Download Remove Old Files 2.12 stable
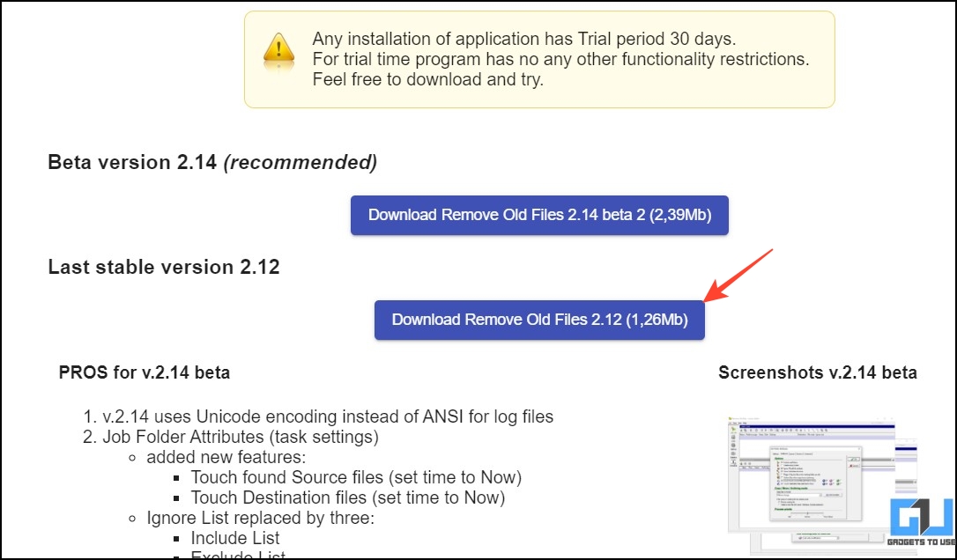The image size is (957, 560). pos(539,320)
